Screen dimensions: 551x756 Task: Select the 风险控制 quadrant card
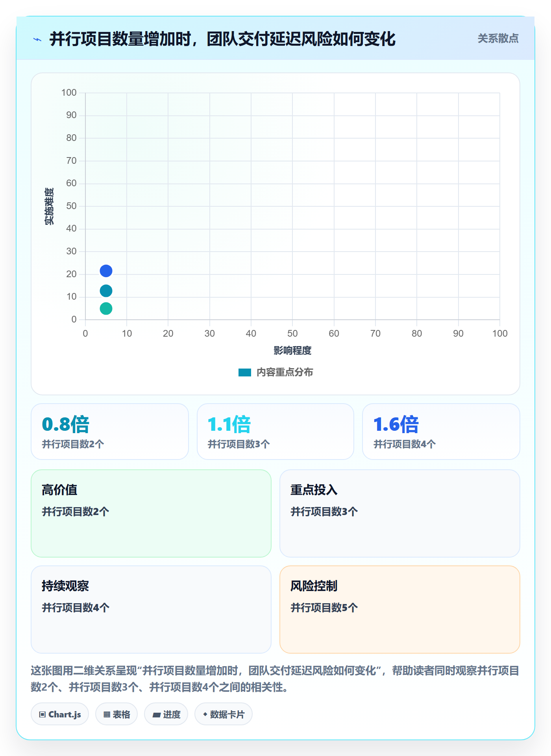point(400,610)
